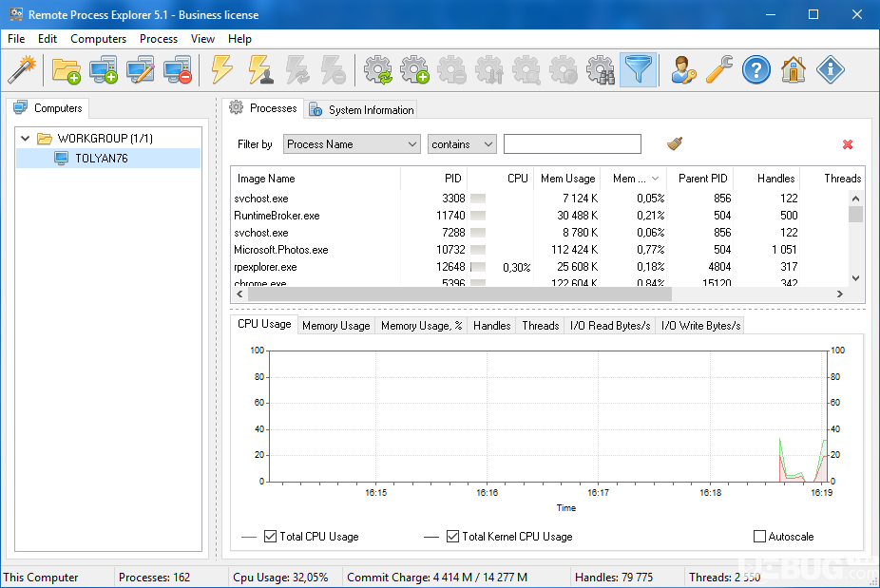Click the user with key icon

682,70
